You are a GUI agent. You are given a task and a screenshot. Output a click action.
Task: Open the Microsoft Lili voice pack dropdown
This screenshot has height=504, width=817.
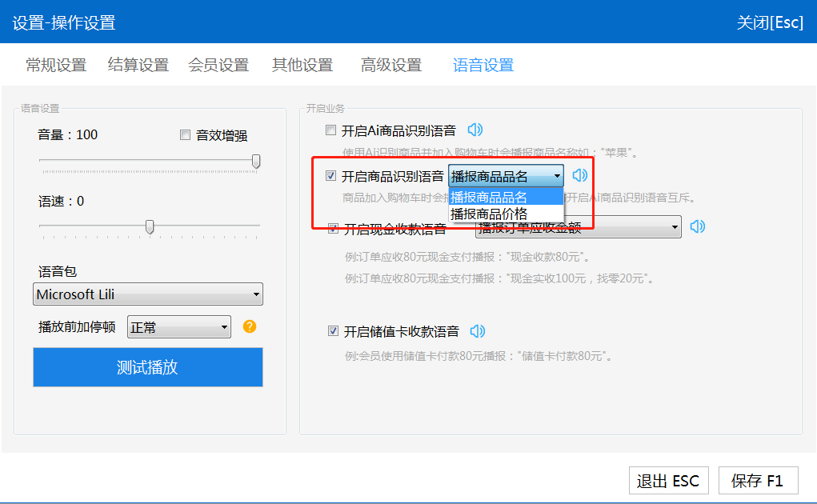(x=148, y=294)
